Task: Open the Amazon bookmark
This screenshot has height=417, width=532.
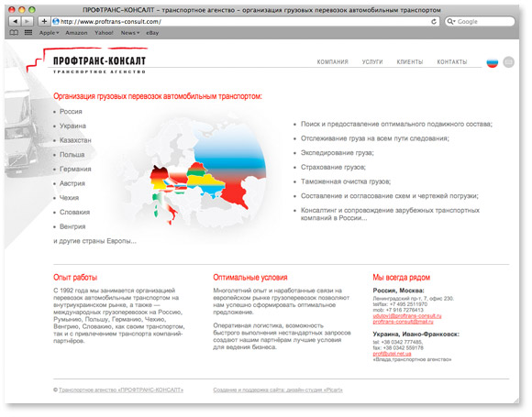Action: [76, 33]
